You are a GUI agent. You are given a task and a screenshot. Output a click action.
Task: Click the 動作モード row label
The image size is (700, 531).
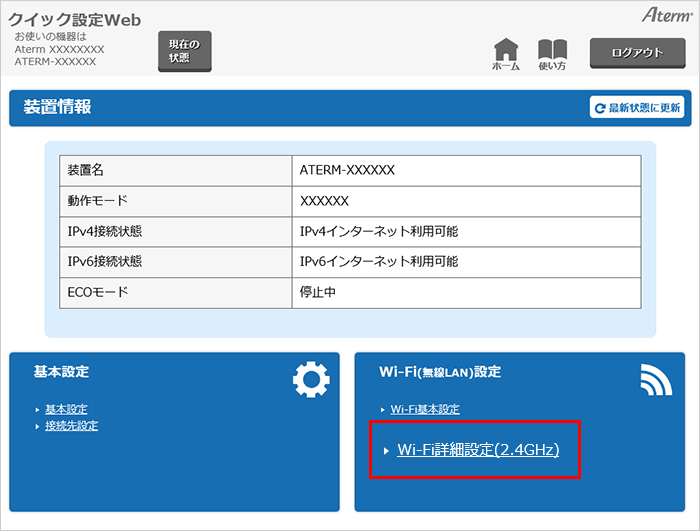[x=97, y=201]
